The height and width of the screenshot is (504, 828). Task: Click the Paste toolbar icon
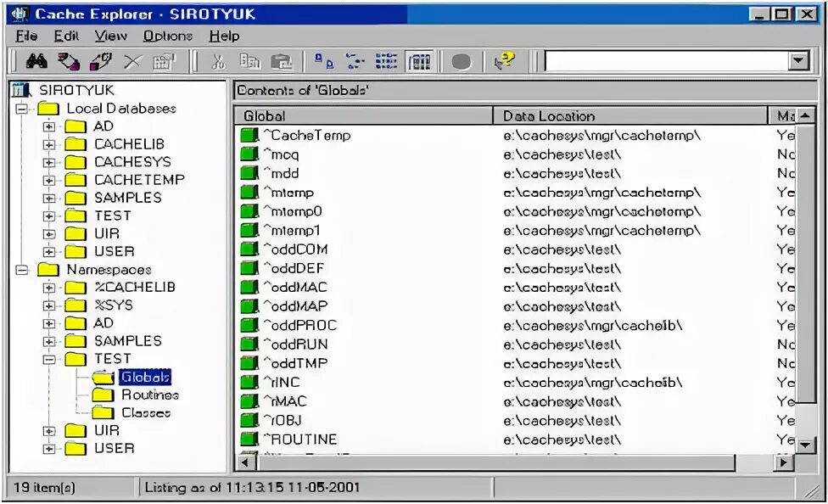pos(282,62)
